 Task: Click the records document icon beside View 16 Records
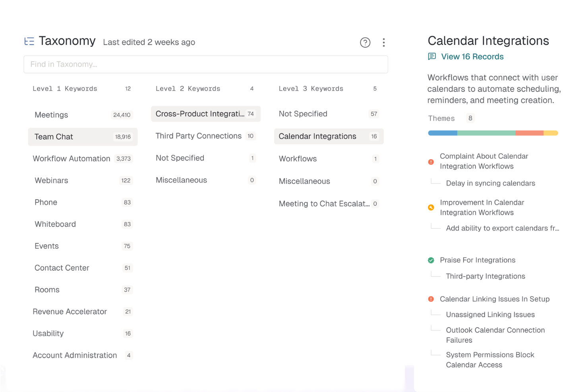(432, 56)
